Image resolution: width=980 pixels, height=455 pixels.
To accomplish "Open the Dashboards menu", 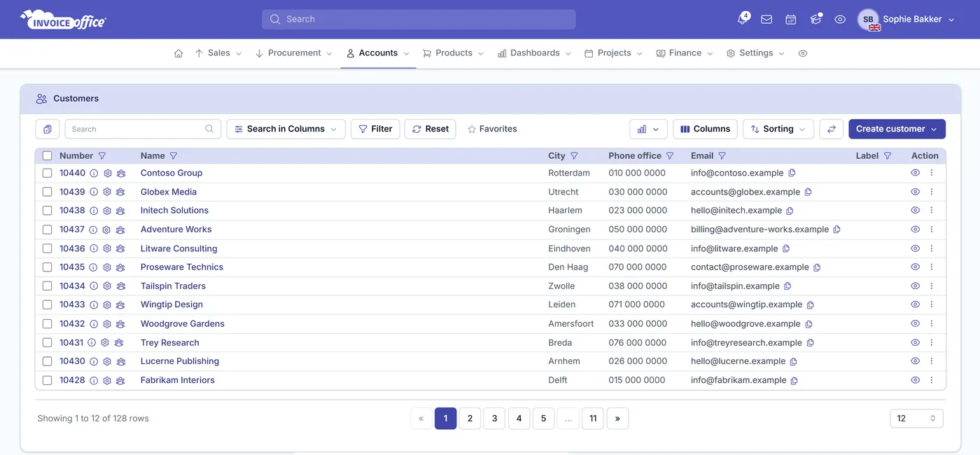I will (x=534, y=53).
